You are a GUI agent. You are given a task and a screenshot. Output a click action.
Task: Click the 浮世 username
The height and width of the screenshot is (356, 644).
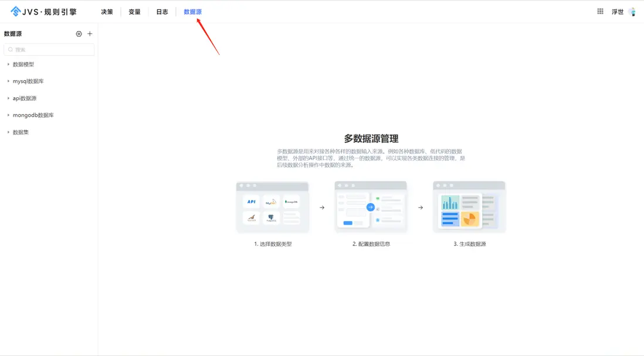click(618, 11)
